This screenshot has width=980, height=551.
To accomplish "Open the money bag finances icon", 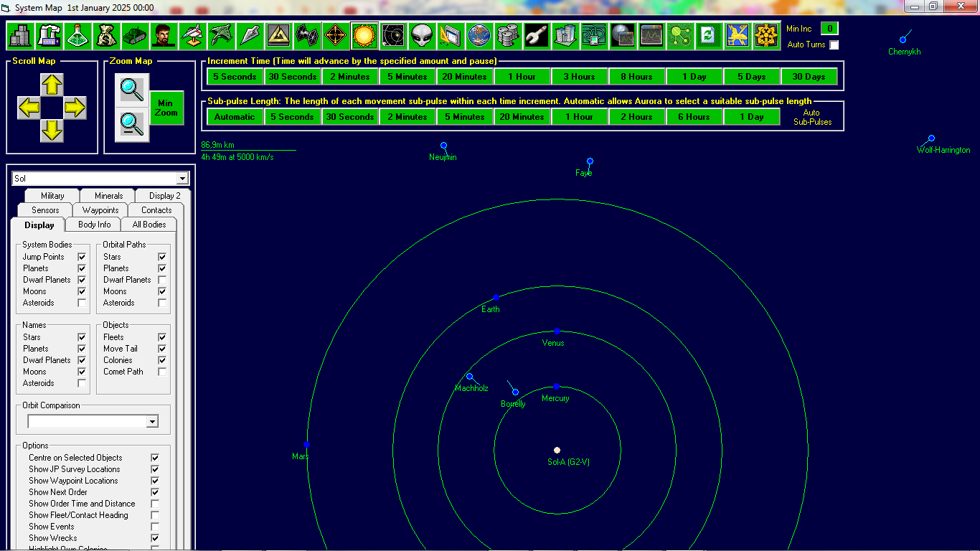I will (107, 34).
